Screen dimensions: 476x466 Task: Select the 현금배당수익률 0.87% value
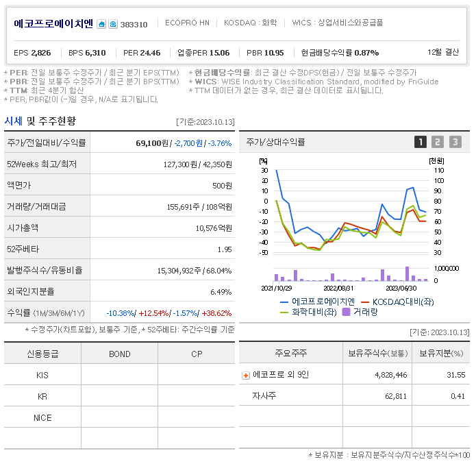click(366, 53)
